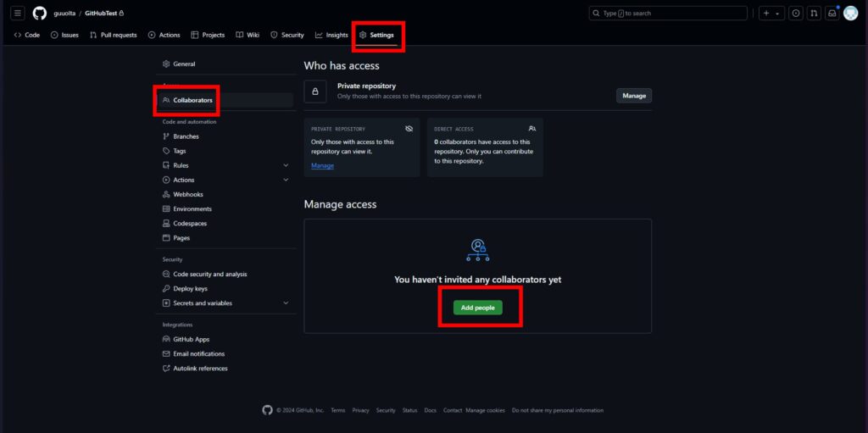Click the people icon on Direct Access card
This screenshot has height=433, width=868.
pyautogui.click(x=532, y=129)
